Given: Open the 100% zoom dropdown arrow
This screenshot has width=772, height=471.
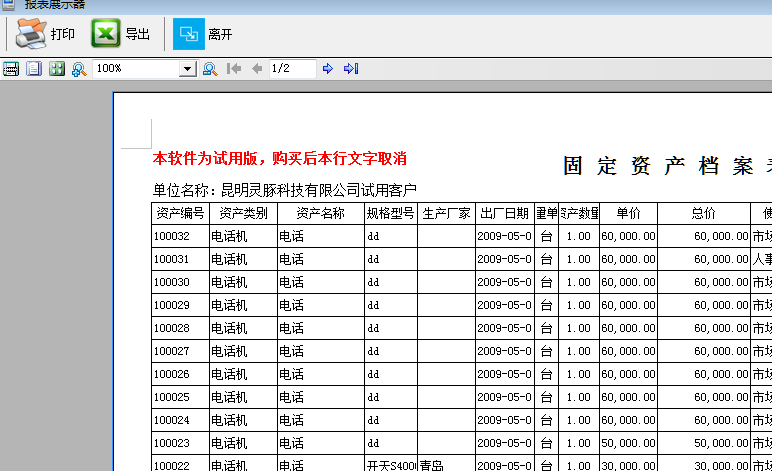Looking at the screenshot, I should (187, 69).
